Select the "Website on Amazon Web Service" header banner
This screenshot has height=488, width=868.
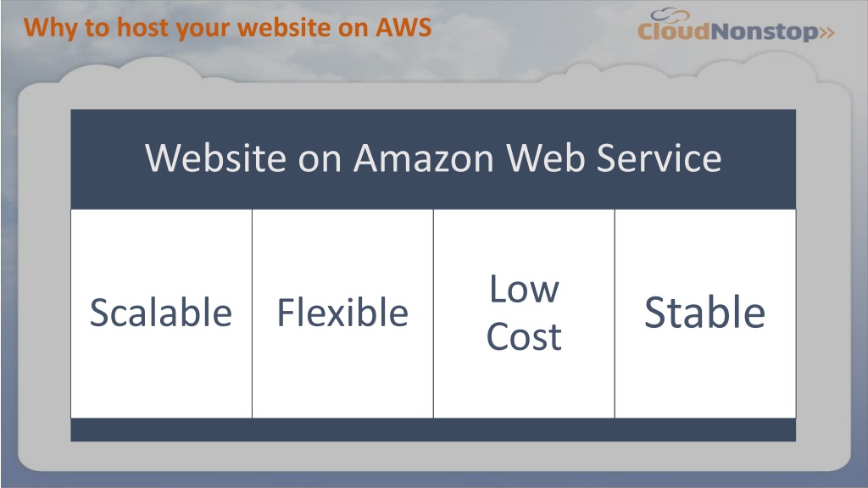tap(433, 159)
